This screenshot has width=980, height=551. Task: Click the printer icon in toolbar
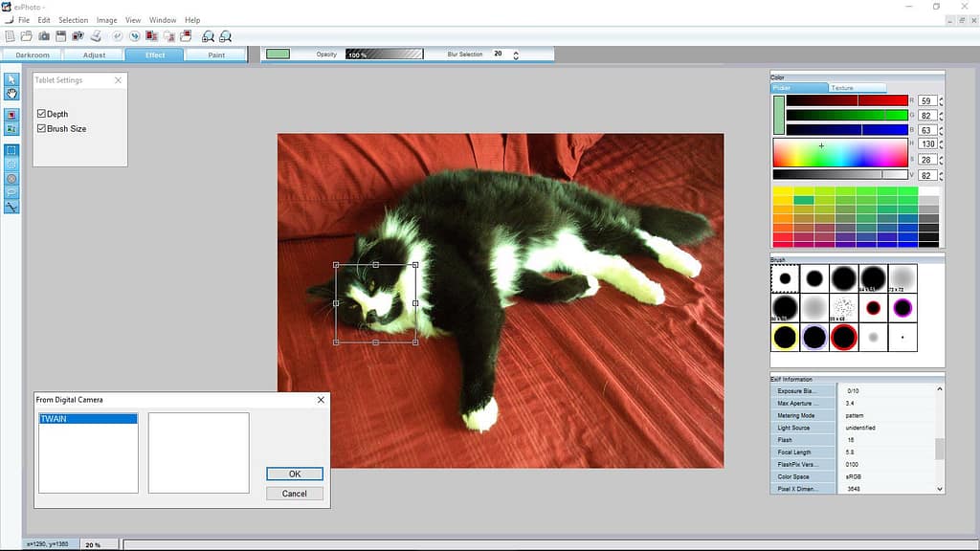(96, 36)
